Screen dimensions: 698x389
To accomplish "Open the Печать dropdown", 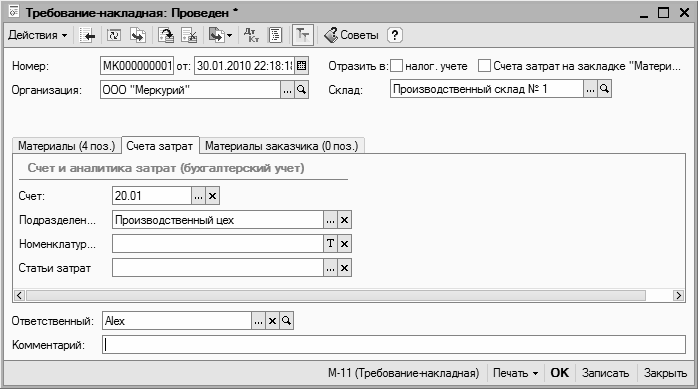I will coord(515,373).
